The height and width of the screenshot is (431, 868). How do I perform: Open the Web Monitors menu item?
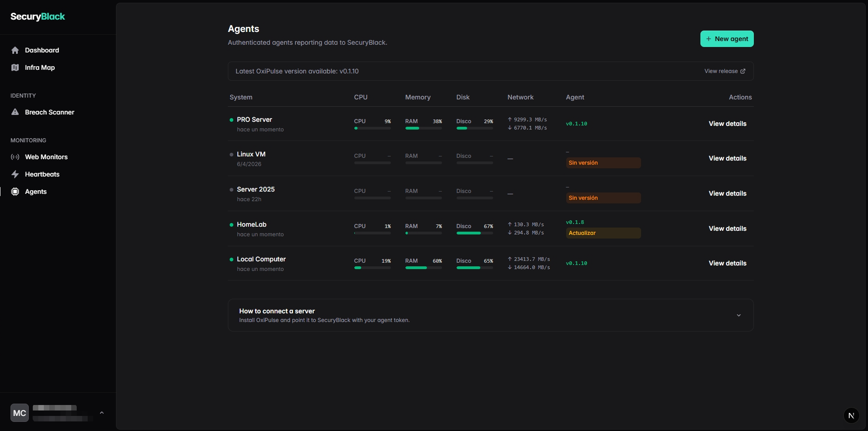46,157
